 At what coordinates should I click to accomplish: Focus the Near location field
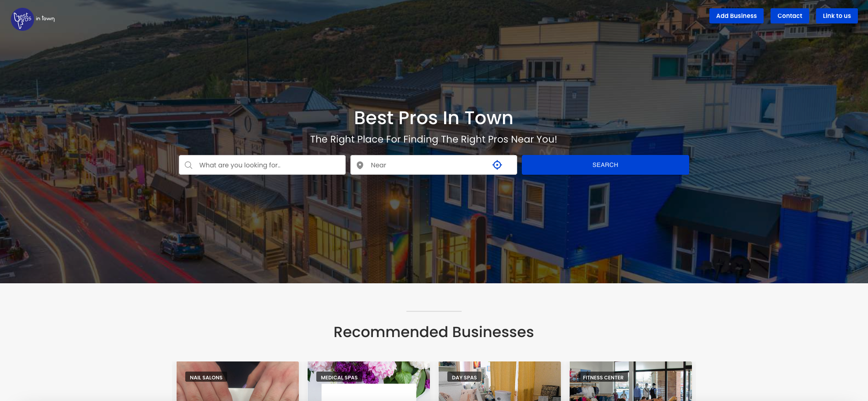(434, 165)
